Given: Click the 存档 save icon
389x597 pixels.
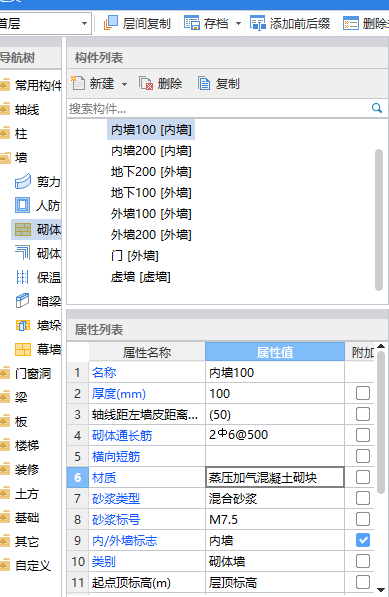Looking at the screenshot, I should (x=192, y=23).
